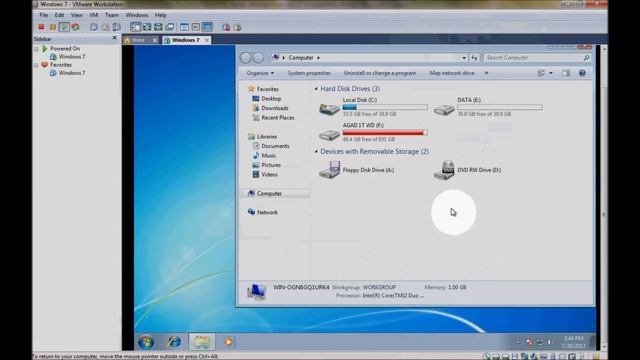The image size is (640, 360).
Task: Open Windows Media Player from taskbar
Action: [x=229, y=342]
